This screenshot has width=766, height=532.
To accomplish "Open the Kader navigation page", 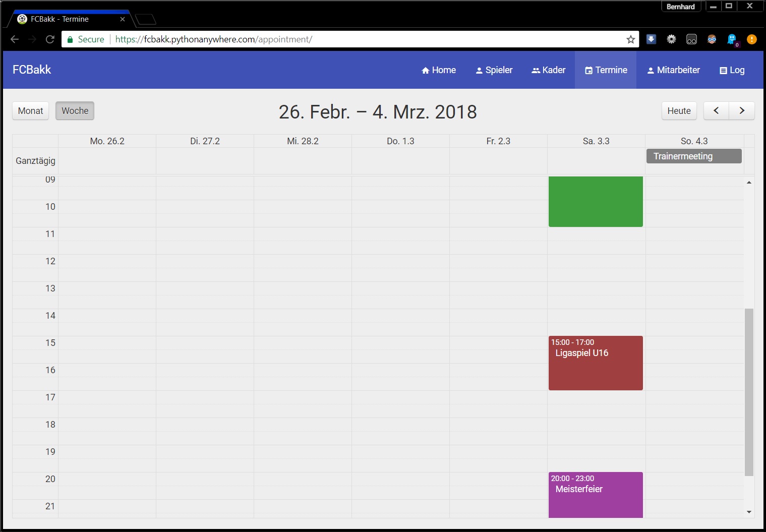I will tap(548, 70).
